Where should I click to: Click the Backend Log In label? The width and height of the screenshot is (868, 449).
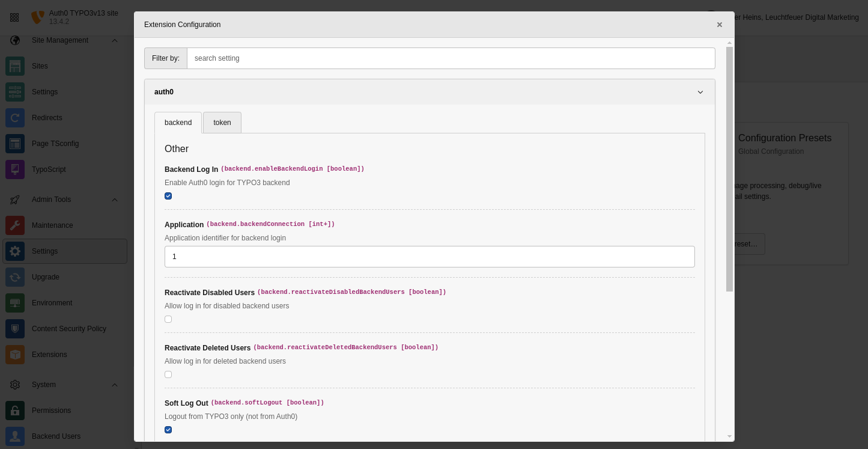[x=192, y=170]
